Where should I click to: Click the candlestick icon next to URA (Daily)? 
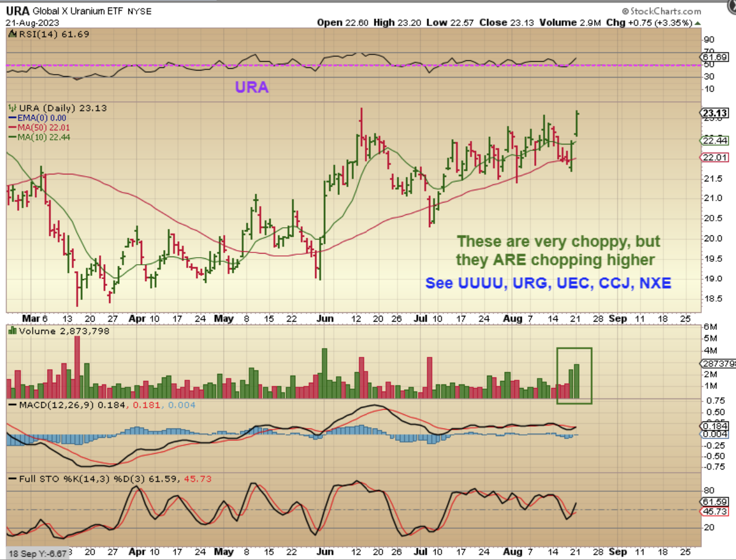coord(12,108)
